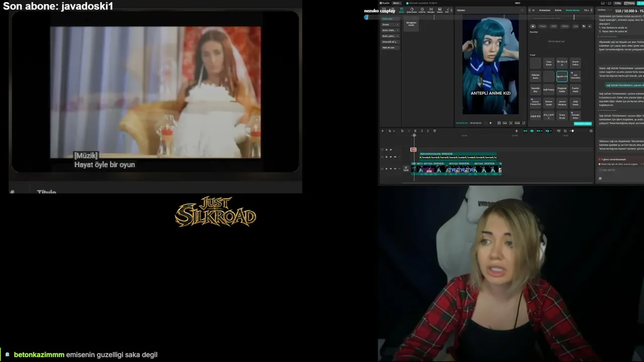644x362 pixels.
Task: Split the clip at the playhead
Action: pyautogui.click(x=415, y=131)
